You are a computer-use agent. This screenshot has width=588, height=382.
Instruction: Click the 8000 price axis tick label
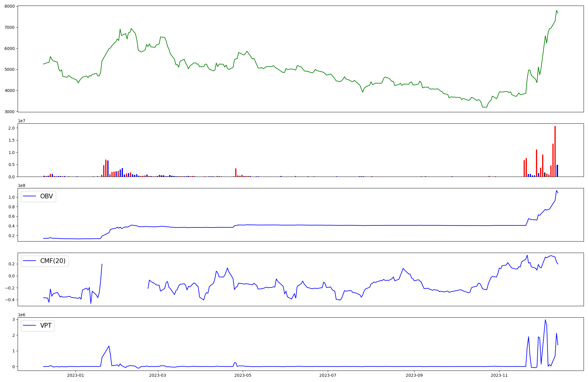(9, 6)
